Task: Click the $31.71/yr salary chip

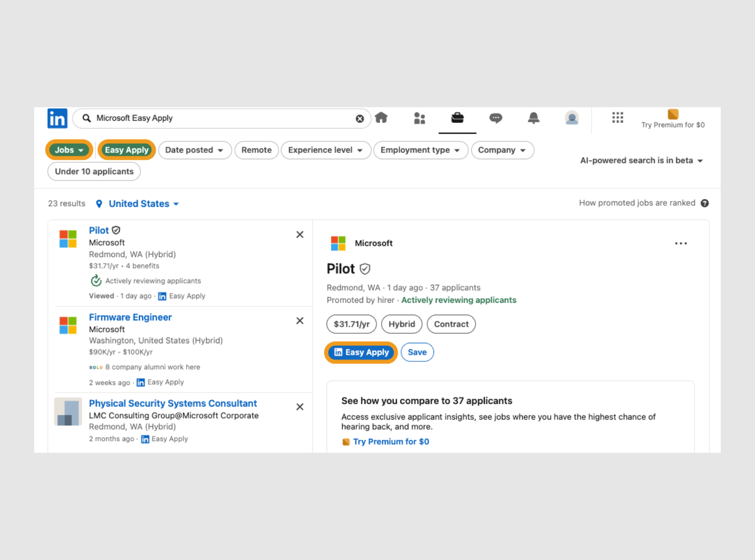Action: coord(352,324)
